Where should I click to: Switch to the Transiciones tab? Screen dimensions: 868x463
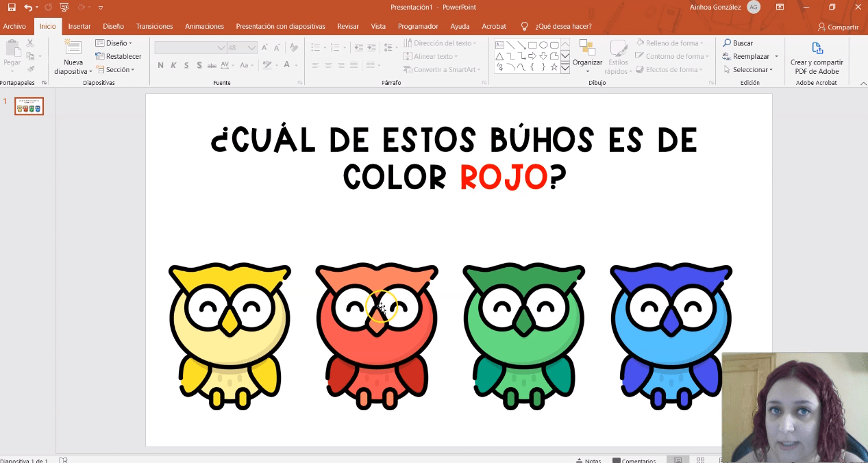click(154, 26)
